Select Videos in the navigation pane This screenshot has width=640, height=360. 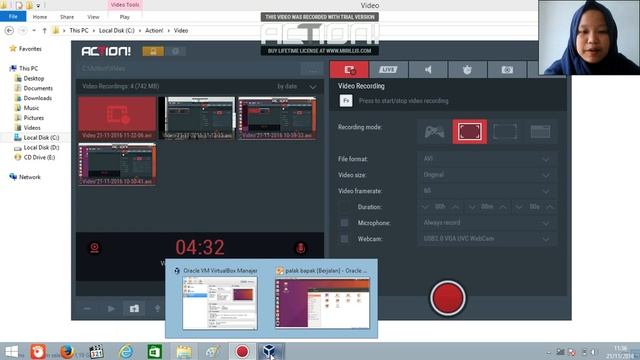pos(32,128)
